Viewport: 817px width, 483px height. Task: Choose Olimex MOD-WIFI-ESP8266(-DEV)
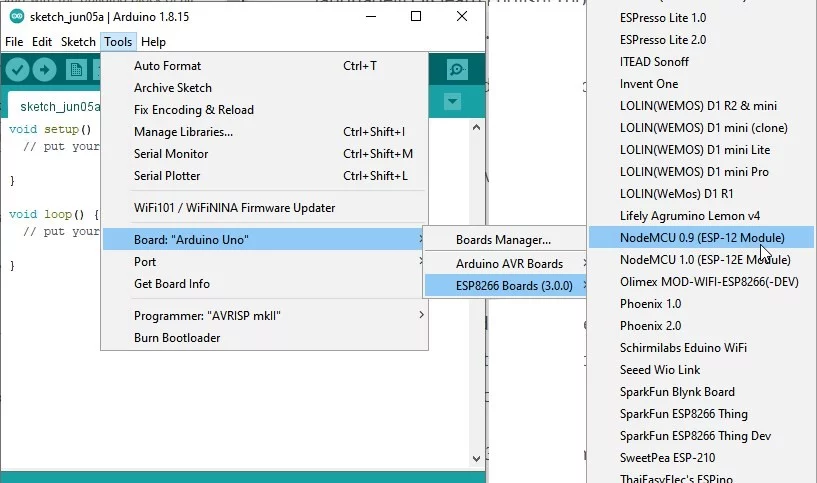pyautogui.click(x=701, y=281)
